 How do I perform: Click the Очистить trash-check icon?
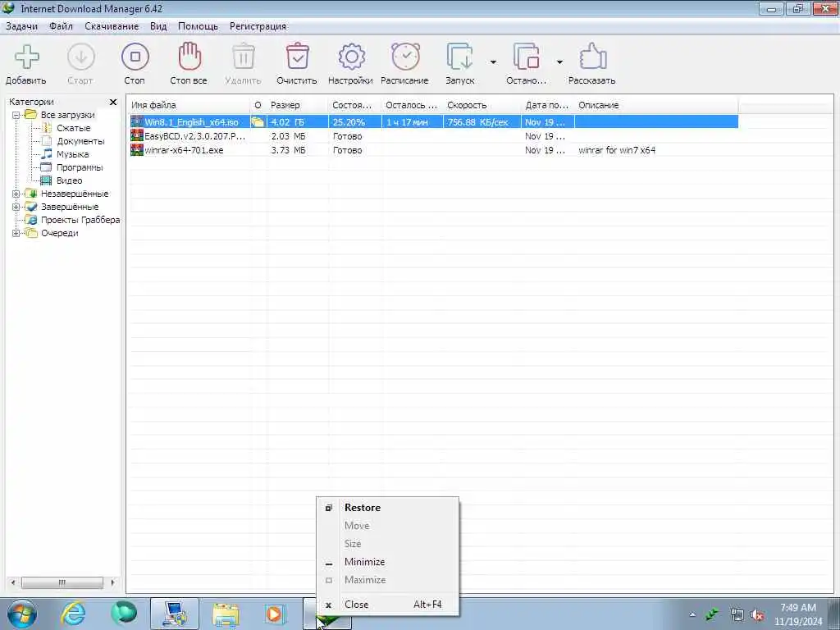point(297,57)
